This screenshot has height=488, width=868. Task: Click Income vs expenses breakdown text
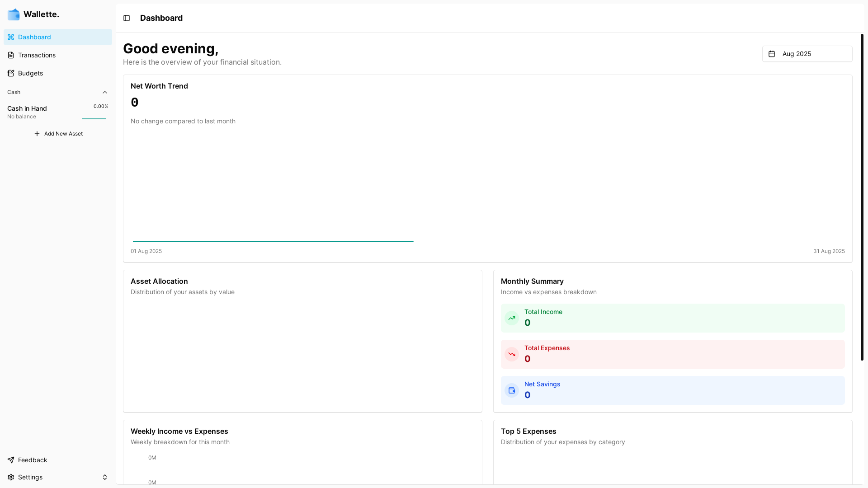point(549,292)
